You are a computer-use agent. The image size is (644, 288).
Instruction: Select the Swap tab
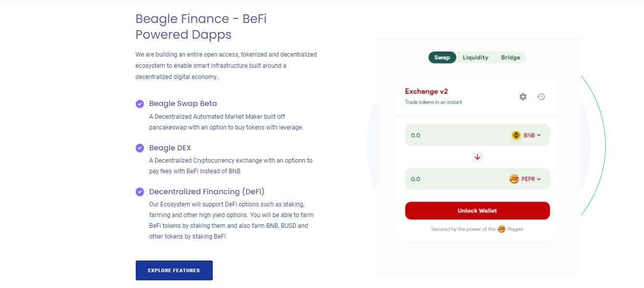click(x=442, y=58)
